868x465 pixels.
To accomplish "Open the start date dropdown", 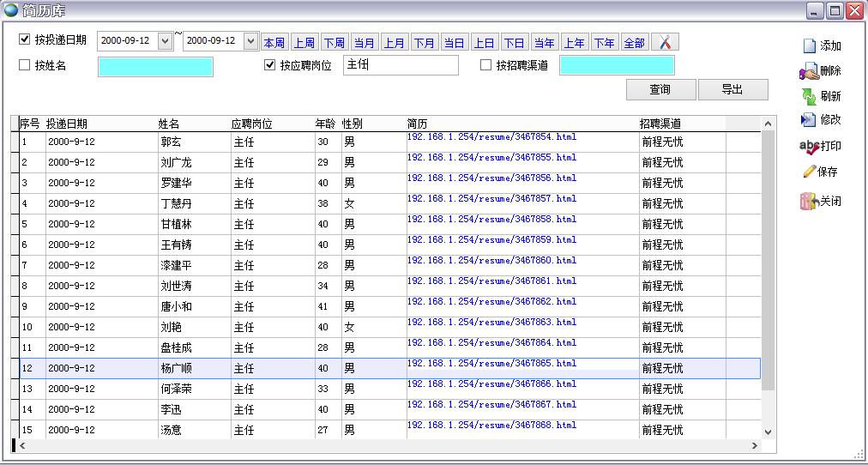I will 165,41.
